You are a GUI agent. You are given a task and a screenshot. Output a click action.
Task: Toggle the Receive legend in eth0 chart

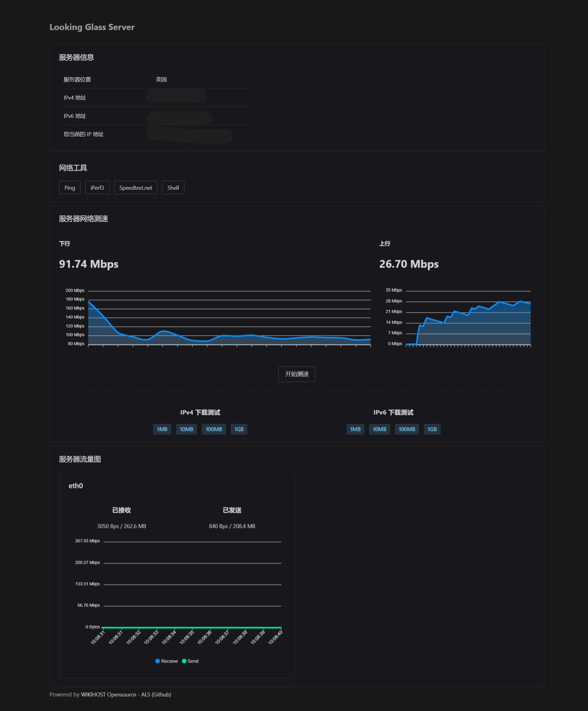coord(167,661)
